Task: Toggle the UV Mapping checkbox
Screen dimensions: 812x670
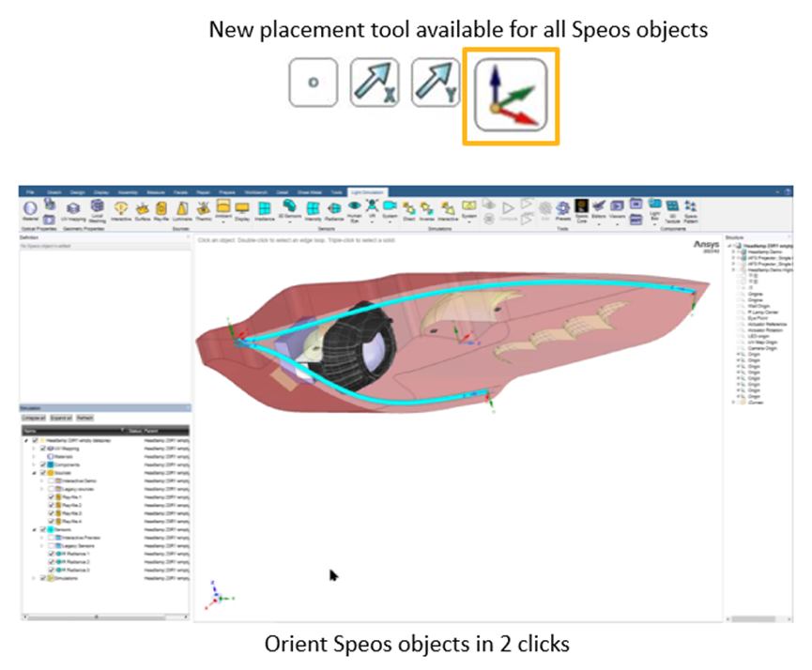Action: tap(43, 449)
